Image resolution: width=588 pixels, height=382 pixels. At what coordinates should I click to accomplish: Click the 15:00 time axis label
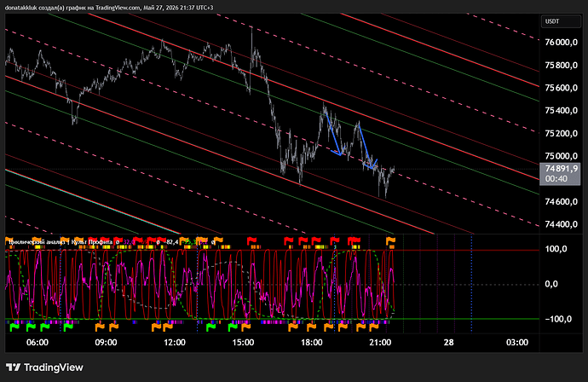tap(243, 343)
